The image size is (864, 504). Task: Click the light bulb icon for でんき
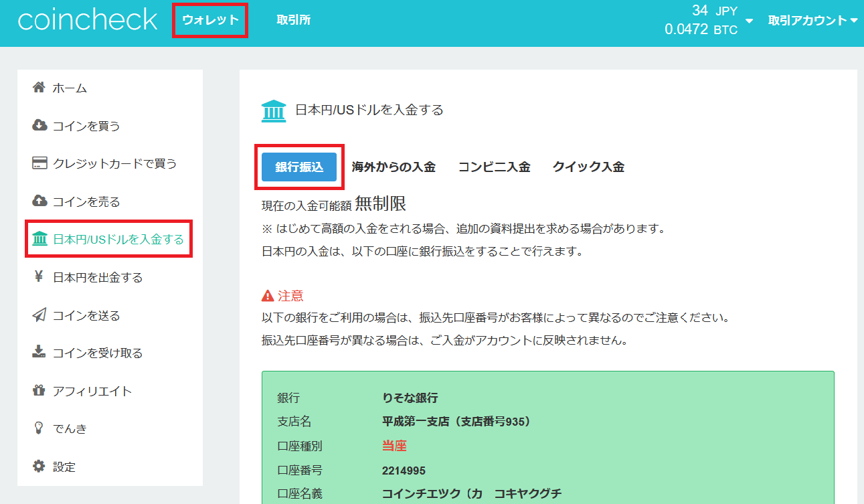click(39, 428)
